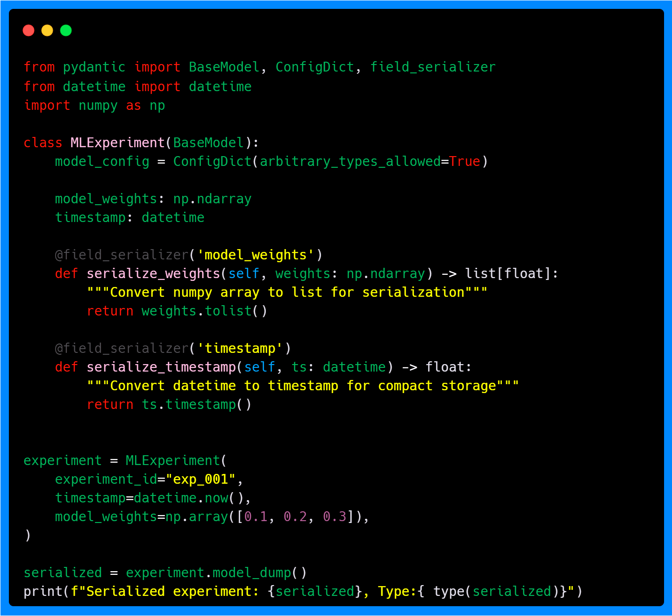Click the green fullscreen traffic light button
Viewport: 672px width, 616px height.
[66, 30]
